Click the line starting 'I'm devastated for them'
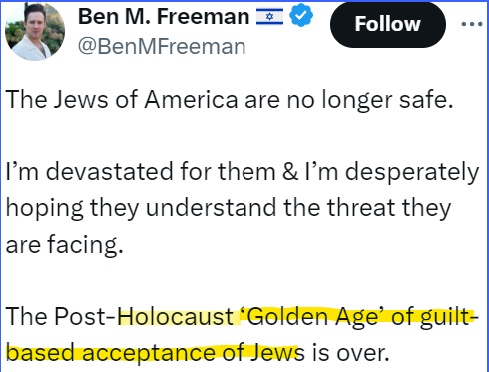489x372 pixels. coord(242,172)
